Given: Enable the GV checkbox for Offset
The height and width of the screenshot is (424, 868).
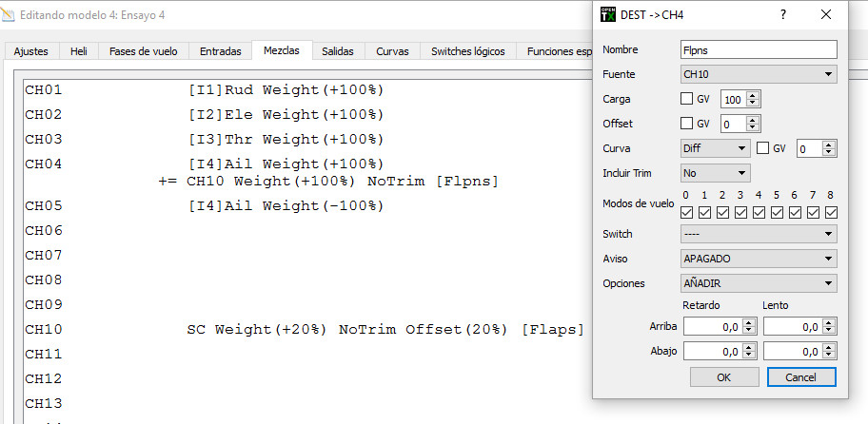Looking at the screenshot, I should 688,124.
